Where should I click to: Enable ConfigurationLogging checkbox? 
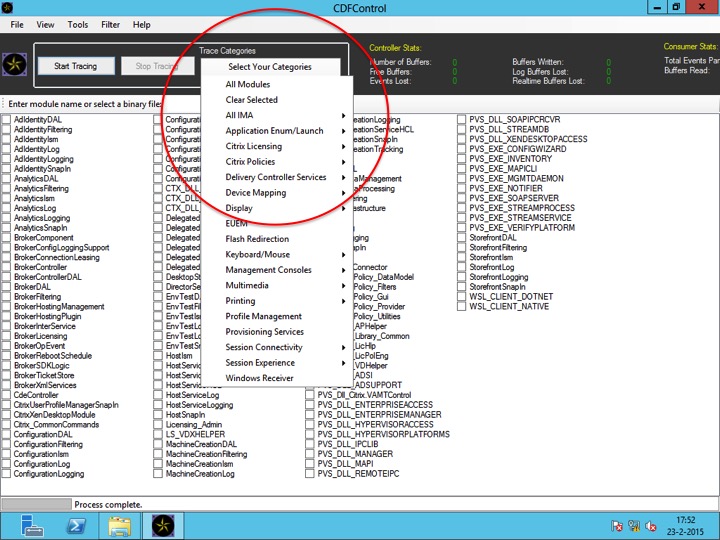tap(6, 474)
